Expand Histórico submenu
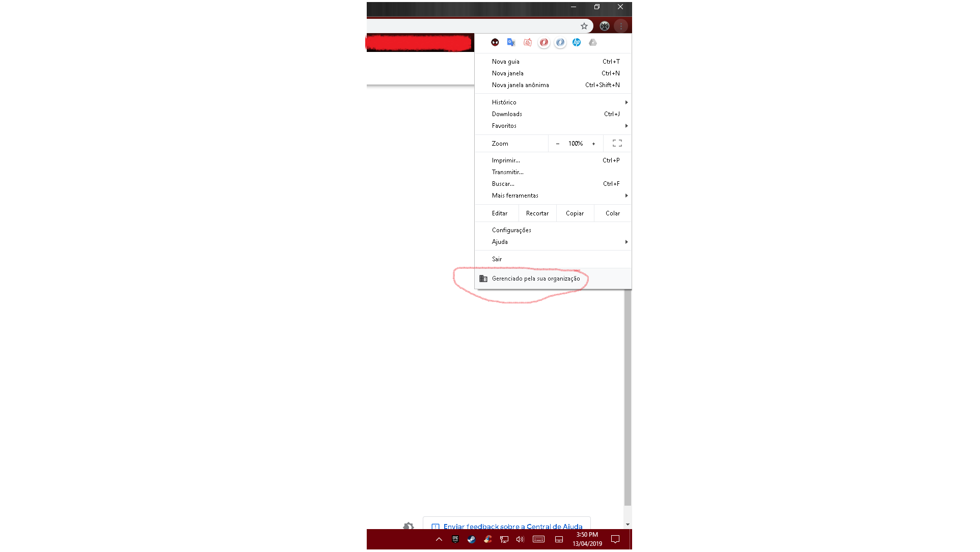The width and height of the screenshot is (980, 552). click(x=625, y=102)
